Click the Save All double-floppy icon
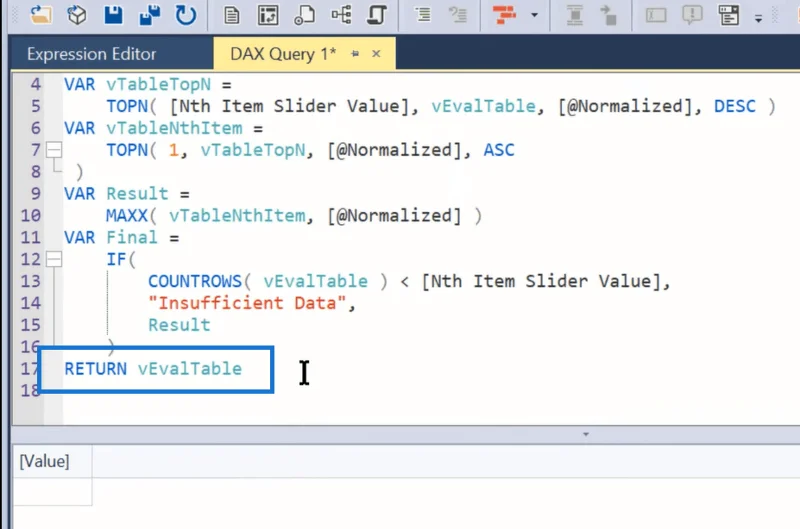 [149, 15]
